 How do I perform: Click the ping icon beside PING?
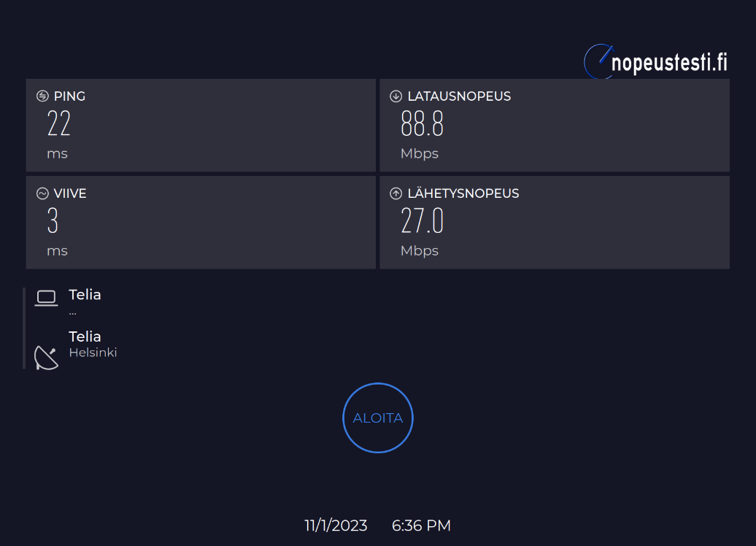[x=42, y=96]
